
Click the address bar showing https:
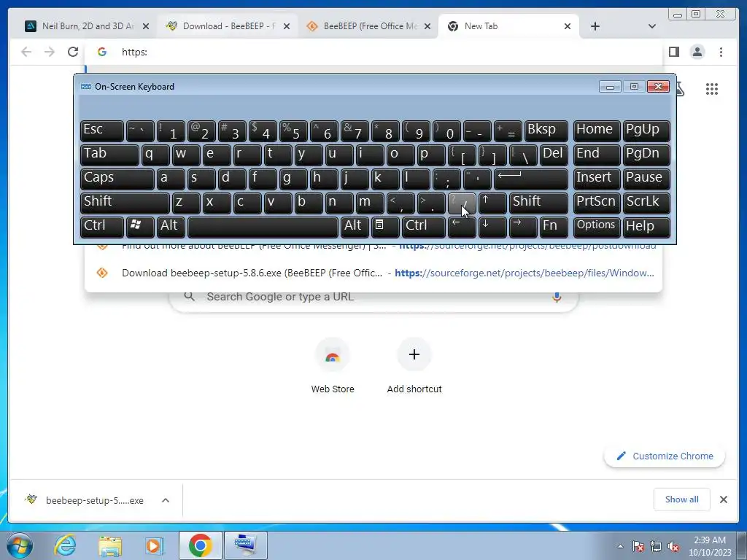point(373,52)
